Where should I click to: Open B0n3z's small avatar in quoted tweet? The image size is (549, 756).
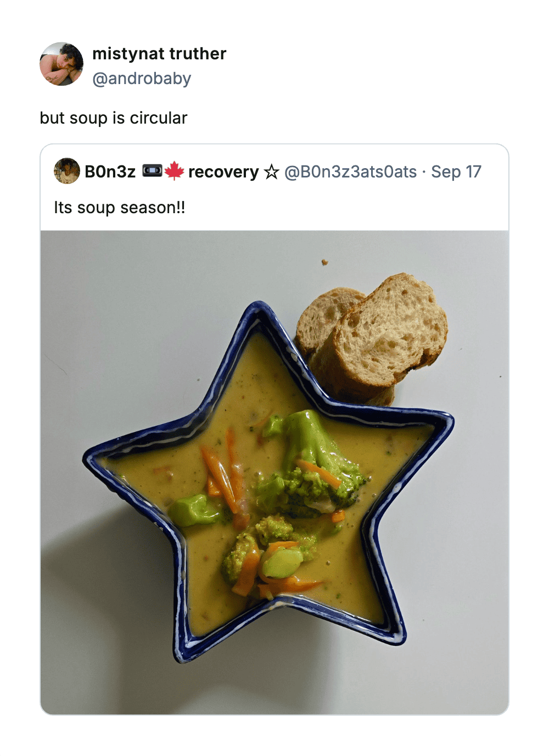point(67,171)
